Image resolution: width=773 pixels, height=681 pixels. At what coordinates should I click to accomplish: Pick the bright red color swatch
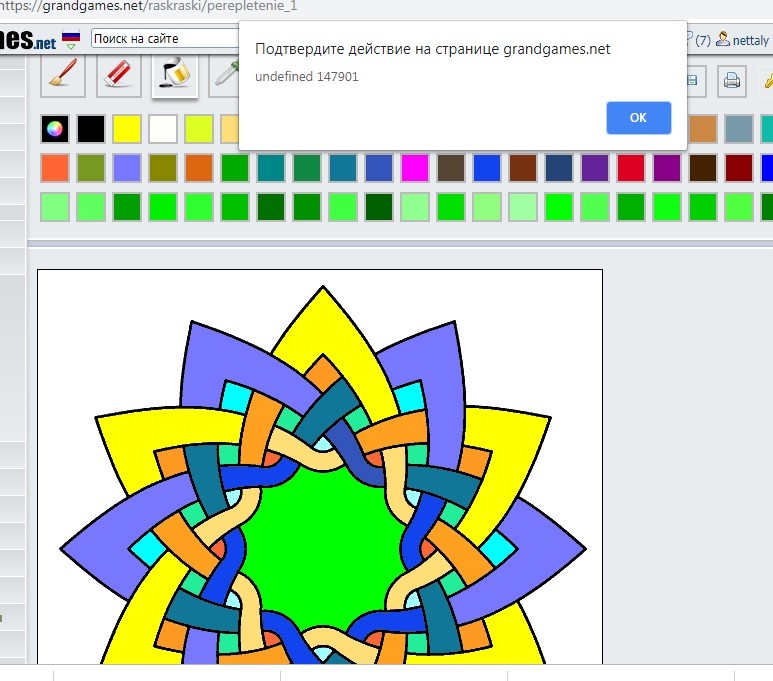[631, 168]
